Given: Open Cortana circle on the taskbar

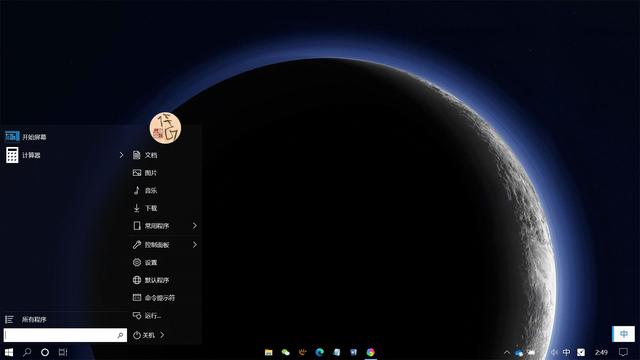Looking at the screenshot, I should 45,352.
